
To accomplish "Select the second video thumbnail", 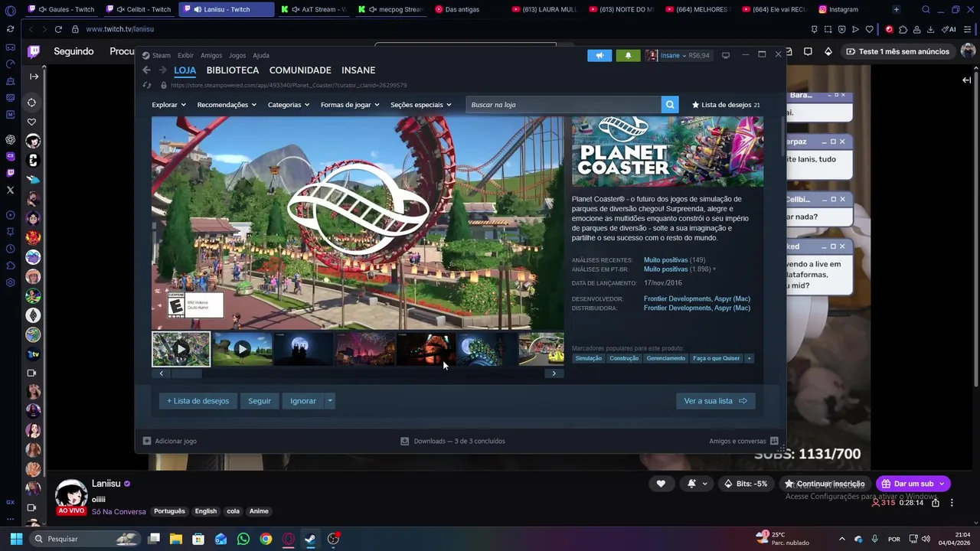I will [x=242, y=349].
